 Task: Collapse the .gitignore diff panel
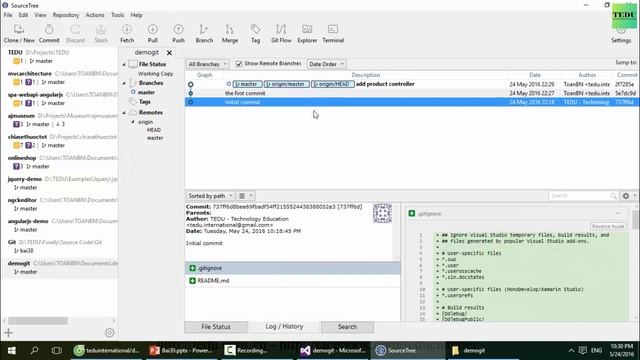(618, 213)
